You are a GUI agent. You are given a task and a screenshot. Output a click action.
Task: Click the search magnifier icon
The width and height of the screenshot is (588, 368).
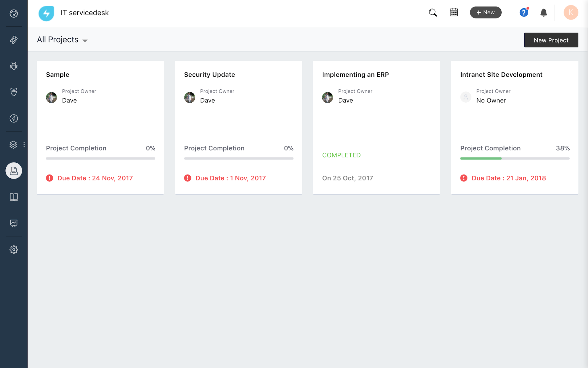click(433, 13)
